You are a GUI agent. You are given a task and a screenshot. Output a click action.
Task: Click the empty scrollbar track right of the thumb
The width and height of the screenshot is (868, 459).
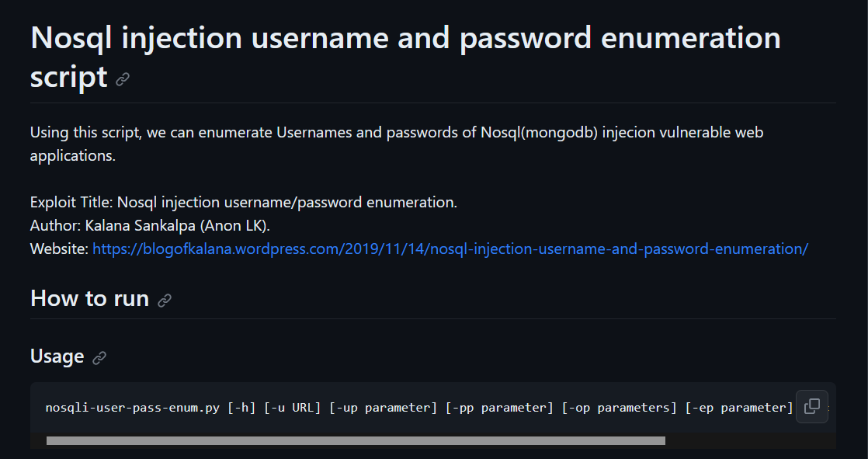coord(750,440)
